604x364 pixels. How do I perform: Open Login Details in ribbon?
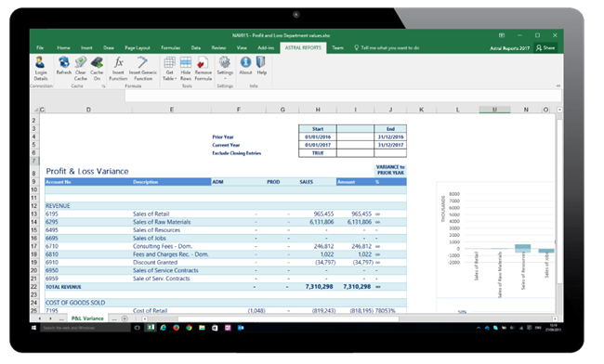coord(41,69)
